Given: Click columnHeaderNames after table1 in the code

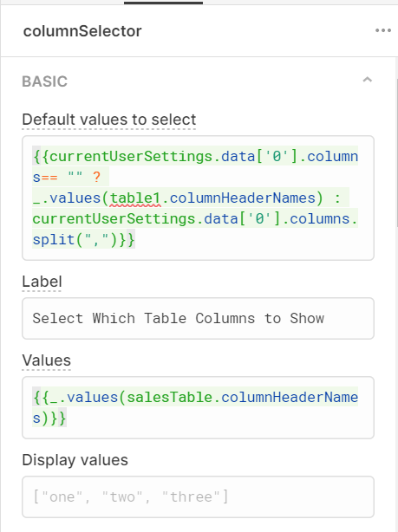Looking at the screenshot, I should pyautogui.click(x=243, y=198).
